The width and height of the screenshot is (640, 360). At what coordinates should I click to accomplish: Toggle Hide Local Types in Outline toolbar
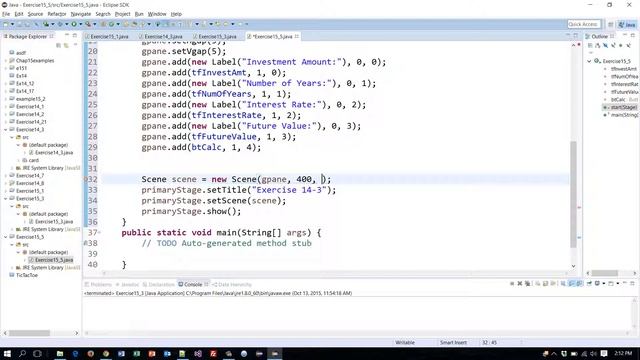click(629, 45)
